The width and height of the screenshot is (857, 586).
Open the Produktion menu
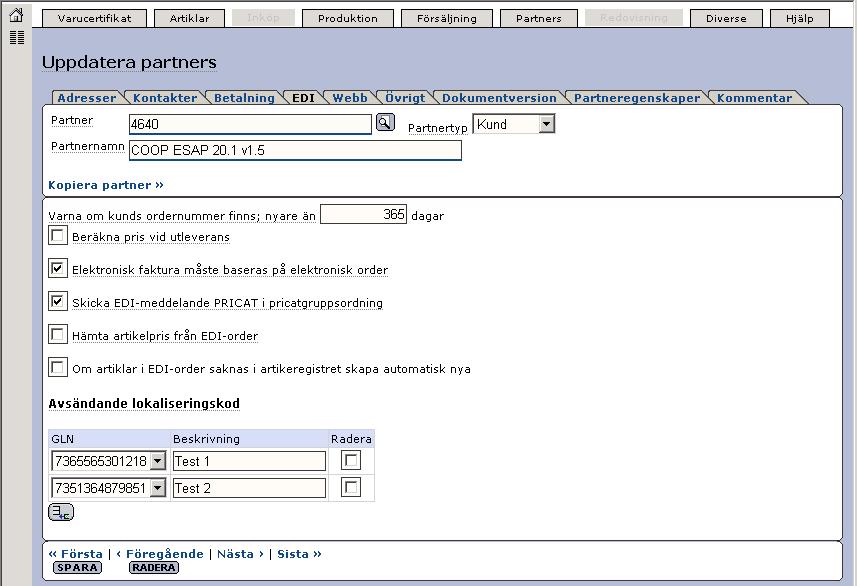point(348,18)
